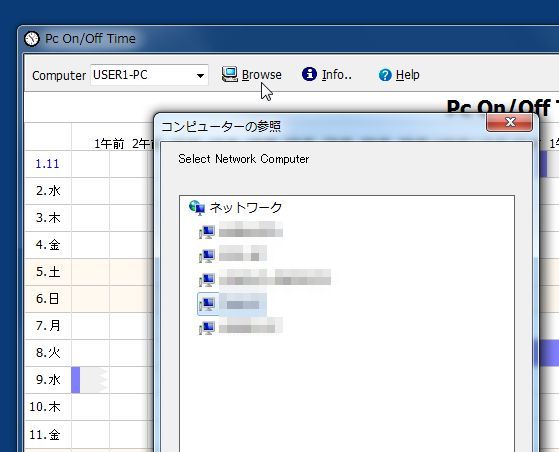The height and width of the screenshot is (452, 559).
Task: Click the Help toolbar label
Action: tap(407, 75)
